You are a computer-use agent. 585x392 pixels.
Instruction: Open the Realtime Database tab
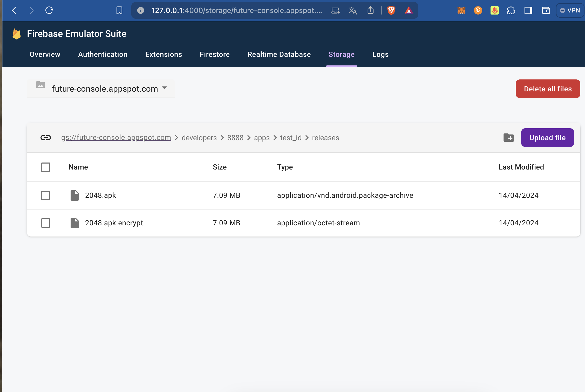click(x=279, y=54)
